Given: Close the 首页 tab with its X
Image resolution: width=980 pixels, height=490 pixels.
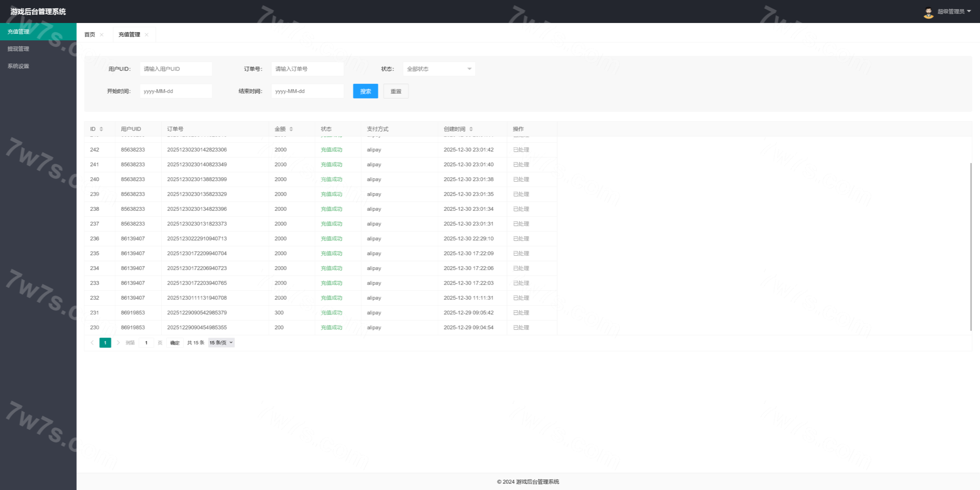Looking at the screenshot, I should (x=101, y=35).
